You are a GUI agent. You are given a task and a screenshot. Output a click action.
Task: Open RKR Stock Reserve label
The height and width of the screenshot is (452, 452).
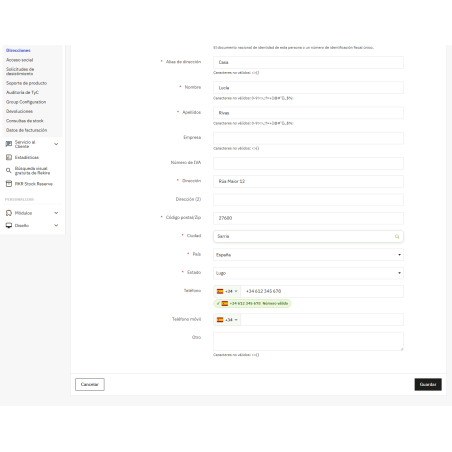tap(34, 184)
